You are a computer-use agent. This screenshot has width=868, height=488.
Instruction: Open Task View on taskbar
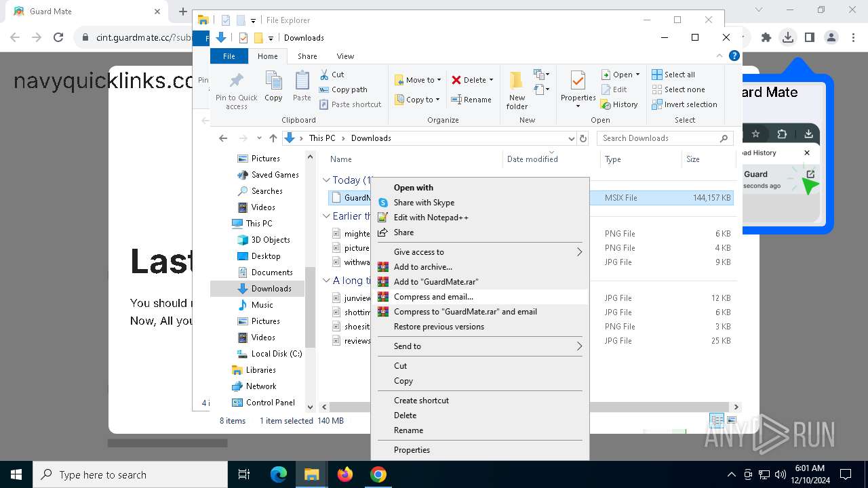[x=244, y=474]
